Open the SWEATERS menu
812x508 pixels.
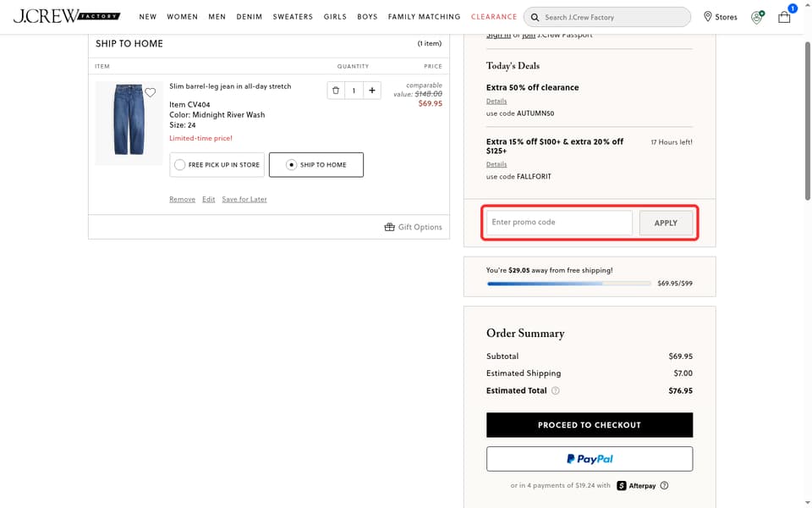[x=293, y=17]
